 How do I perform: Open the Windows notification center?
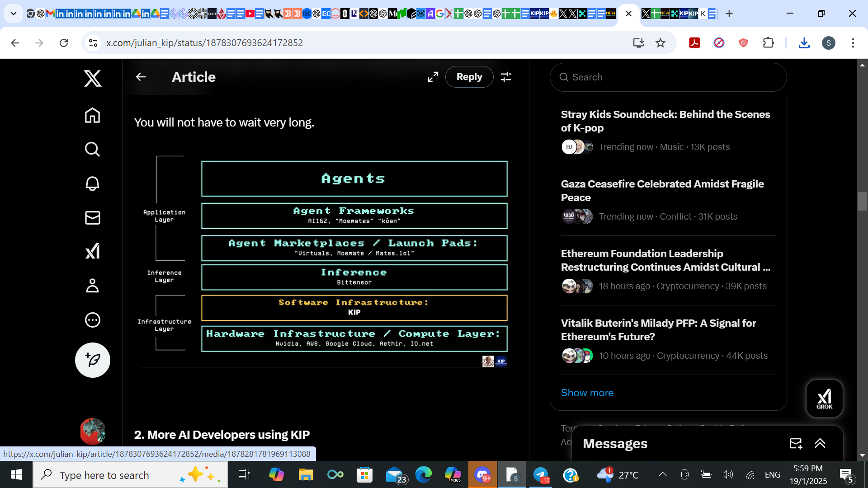(846, 475)
